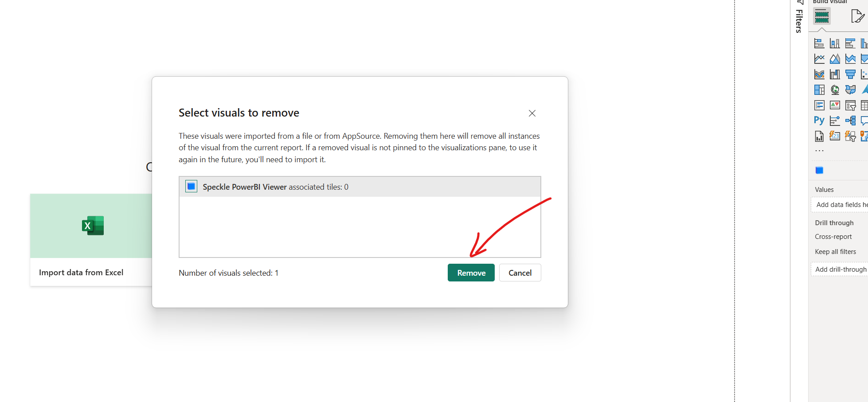Insert a Stacked column chart visual
868x402 pixels.
pyautogui.click(x=835, y=43)
